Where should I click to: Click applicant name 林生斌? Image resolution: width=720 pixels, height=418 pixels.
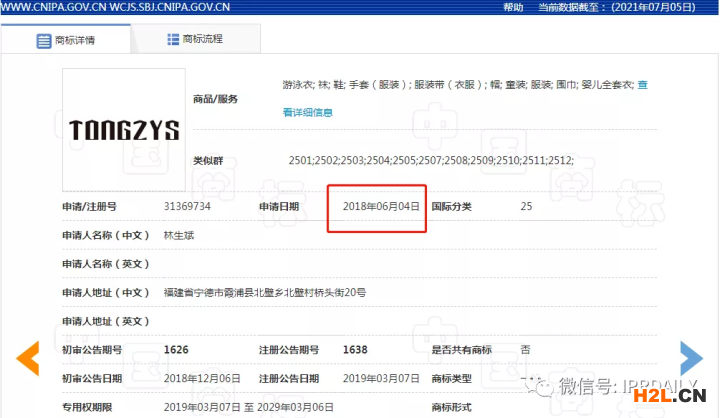tap(179, 236)
